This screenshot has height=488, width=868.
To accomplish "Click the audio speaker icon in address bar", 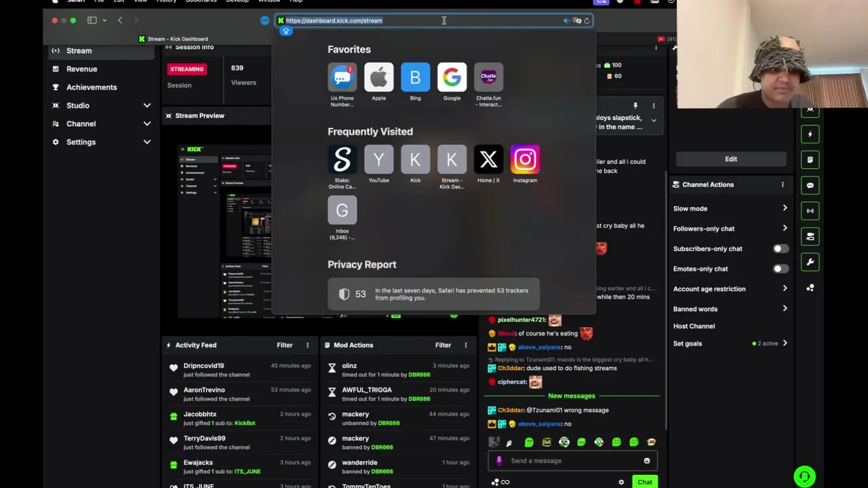I will point(566,20).
